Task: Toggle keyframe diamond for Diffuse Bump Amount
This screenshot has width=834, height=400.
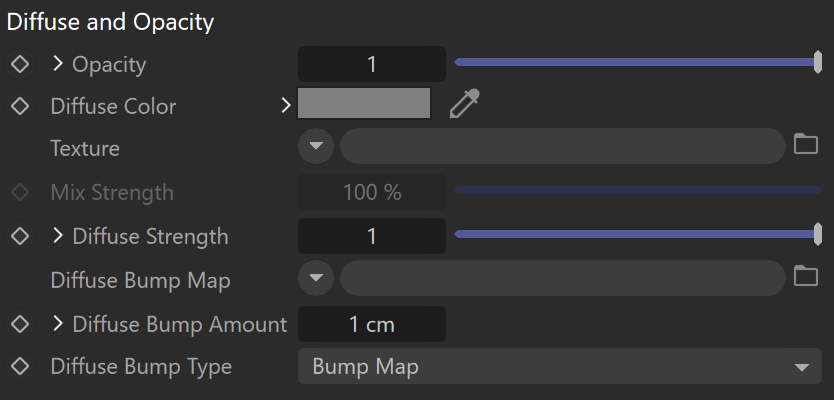Action: 20,323
